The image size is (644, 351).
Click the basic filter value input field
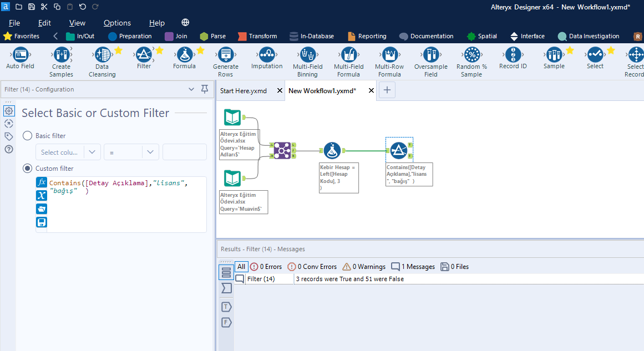click(x=184, y=152)
